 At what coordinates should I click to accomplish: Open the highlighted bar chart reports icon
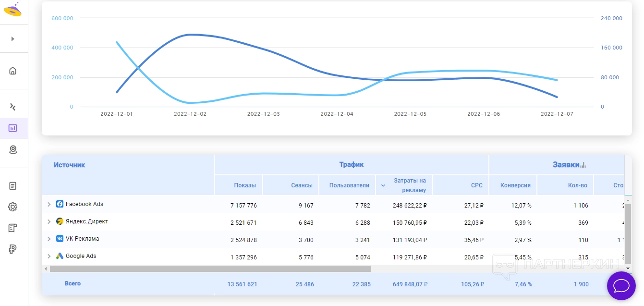point(13,128)
